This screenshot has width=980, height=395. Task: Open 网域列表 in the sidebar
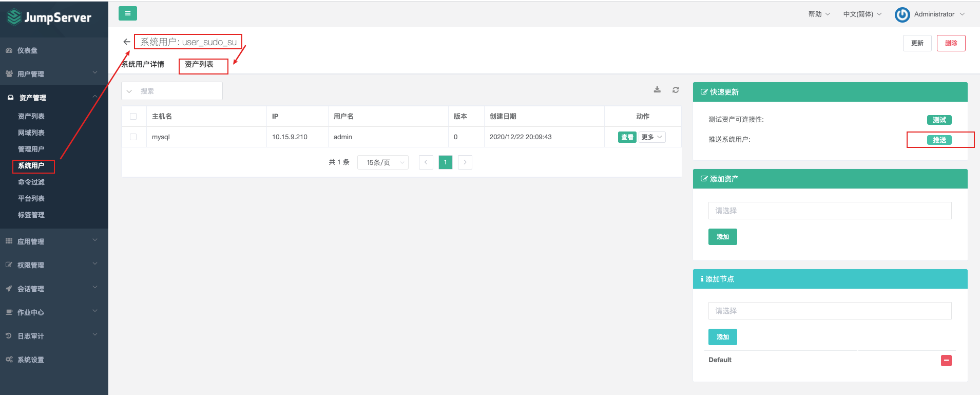31,133
